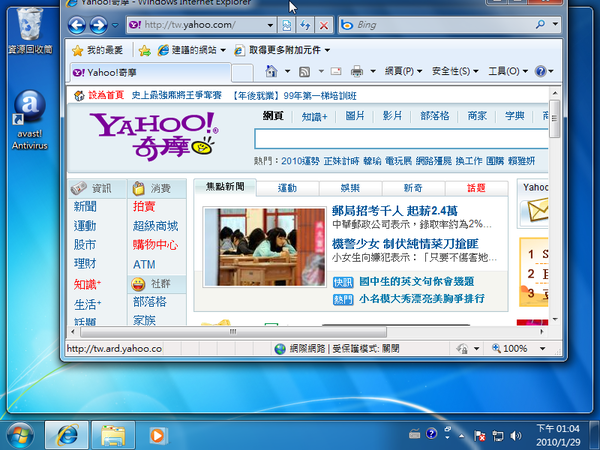Select the 運動 news tab
Image resolution: width=600 pixels, height=450 pixels.
pyautogui.click(x=287, y=188)
